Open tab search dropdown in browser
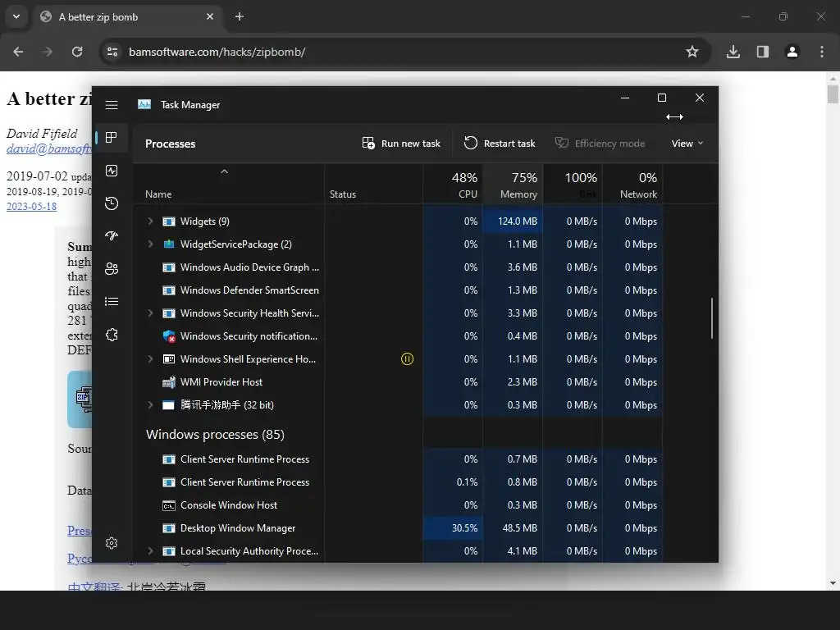Image resolution: width=840 pixels, height=630 pixels. pos(16,16)
